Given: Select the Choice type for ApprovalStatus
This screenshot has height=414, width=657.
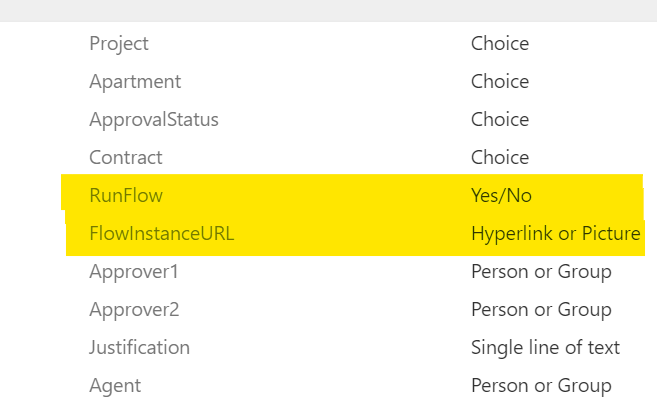Looking at the screenshot, I should [500, 119].
